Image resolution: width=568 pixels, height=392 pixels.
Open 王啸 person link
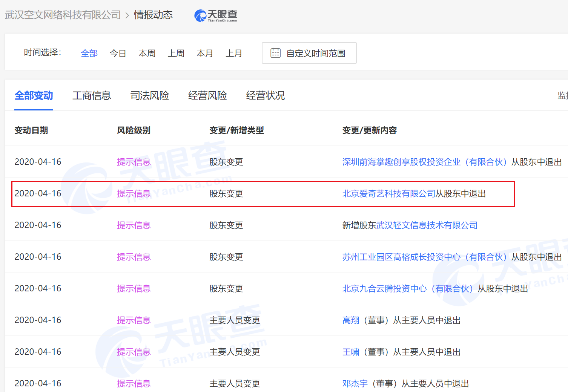click(351, 352)
